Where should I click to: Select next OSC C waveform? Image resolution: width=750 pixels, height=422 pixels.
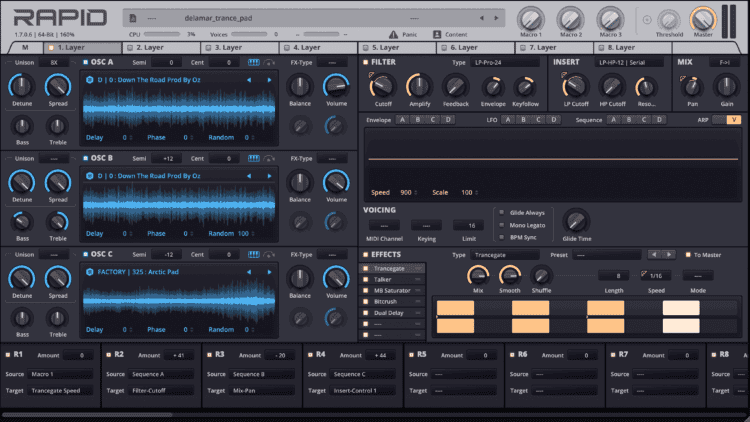pos(269,272)
